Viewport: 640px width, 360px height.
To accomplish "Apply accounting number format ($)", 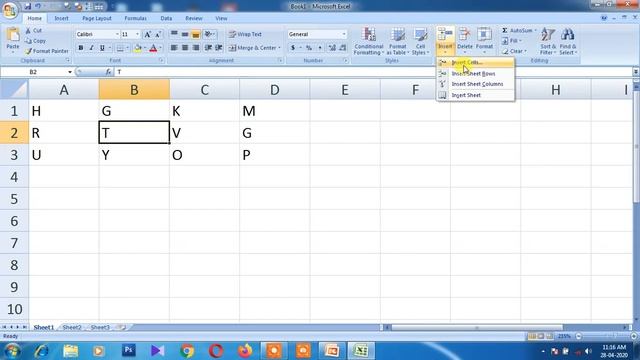I will [x=293, y=48].
